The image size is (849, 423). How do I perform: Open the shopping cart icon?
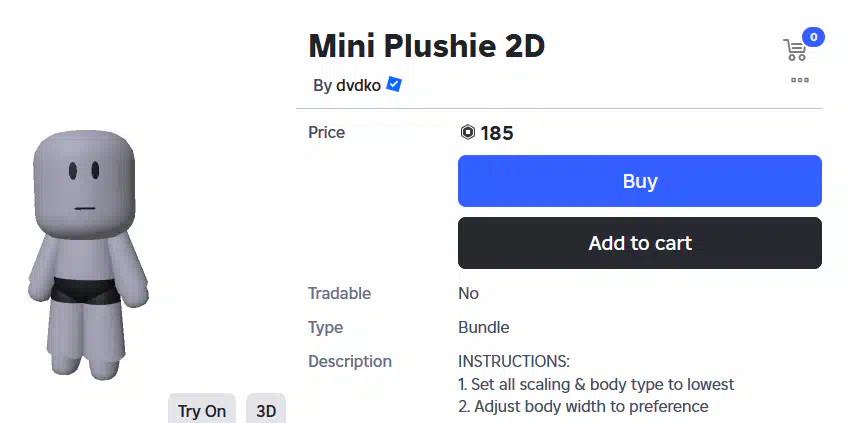(795, 50)
